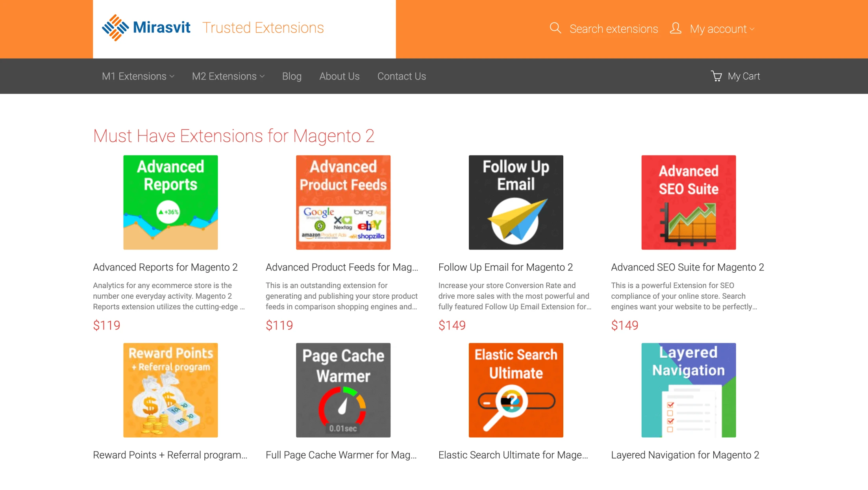Viewport: 868px width, 490px height.
Task: Open the Blog menu item
Action: [292, 76]
